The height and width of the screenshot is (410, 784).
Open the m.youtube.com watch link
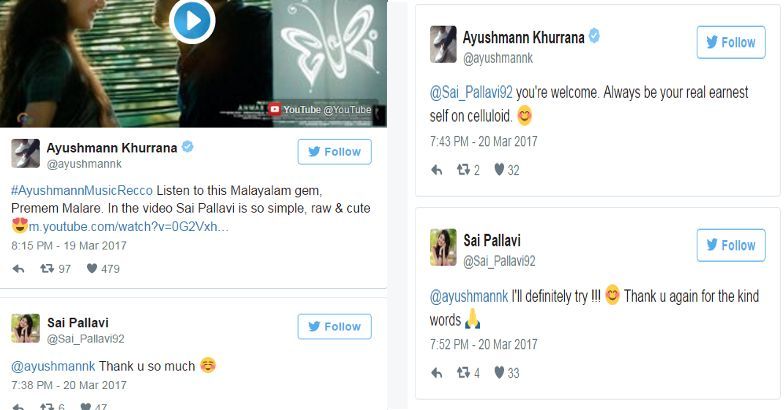128,226
